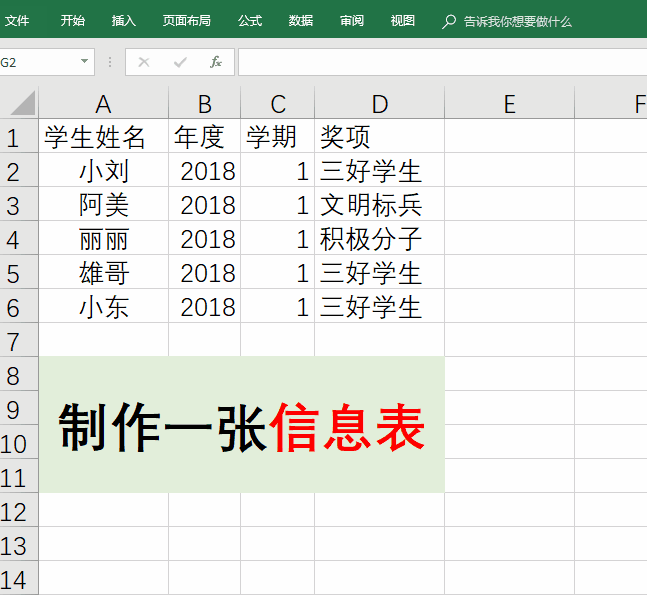Switch to the 插入 tab
The width and height of the screenshot is (647, 595).
click(123, 21)
